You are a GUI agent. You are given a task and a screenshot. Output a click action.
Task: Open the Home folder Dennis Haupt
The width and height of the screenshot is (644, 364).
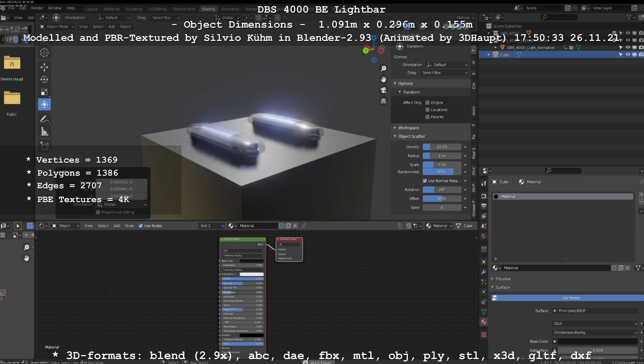pyautogui.click(x=12, y=62)
